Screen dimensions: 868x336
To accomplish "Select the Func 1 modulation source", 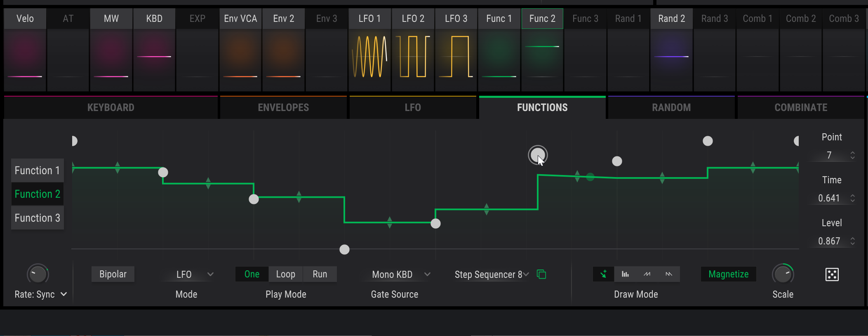I will click(499, 50).
